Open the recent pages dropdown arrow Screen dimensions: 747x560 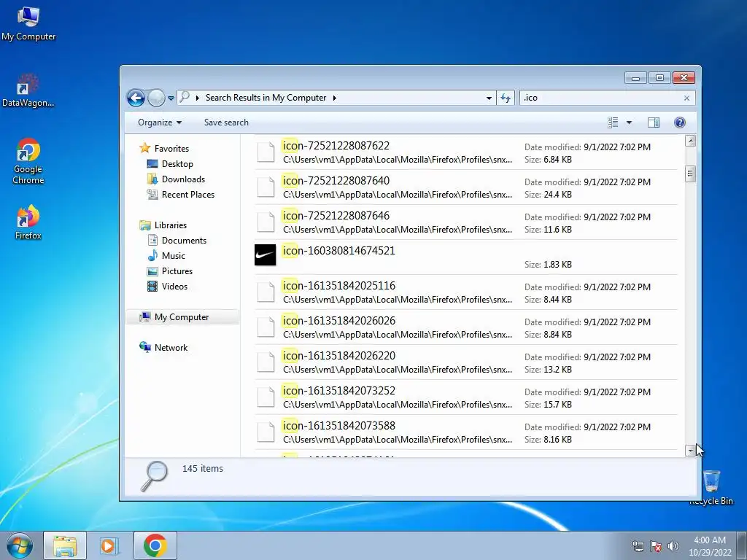pyautogui.click(x=171, y=98)
